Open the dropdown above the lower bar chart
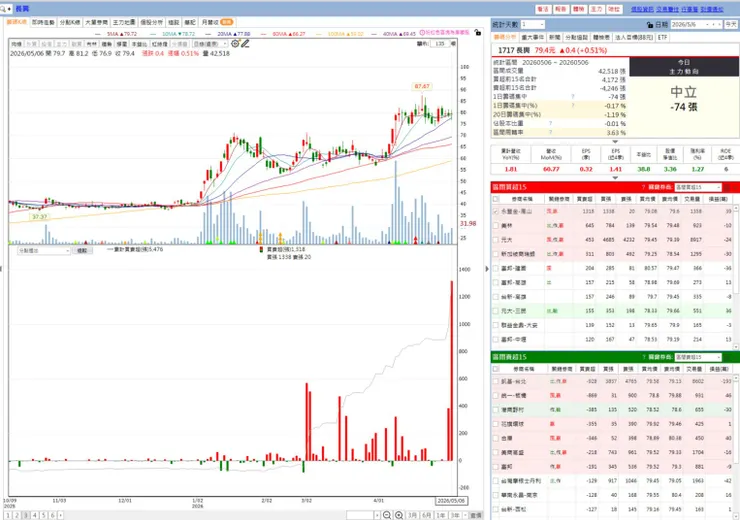740x520 pixels. [x=43, y=251]
